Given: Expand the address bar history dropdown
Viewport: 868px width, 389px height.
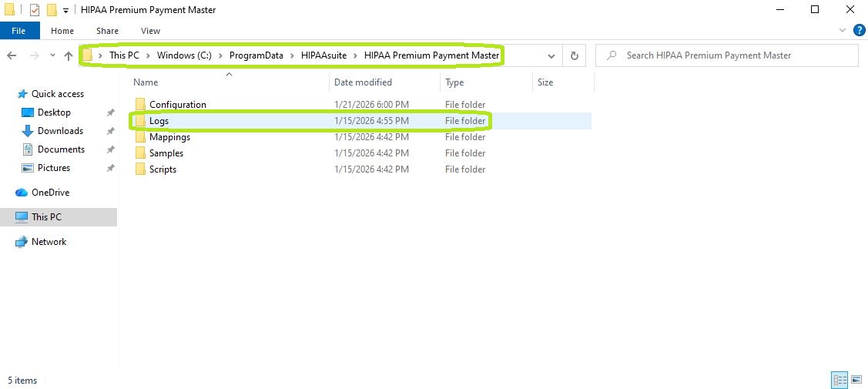Looking at the screenshot, I should [x=551, y=56].
